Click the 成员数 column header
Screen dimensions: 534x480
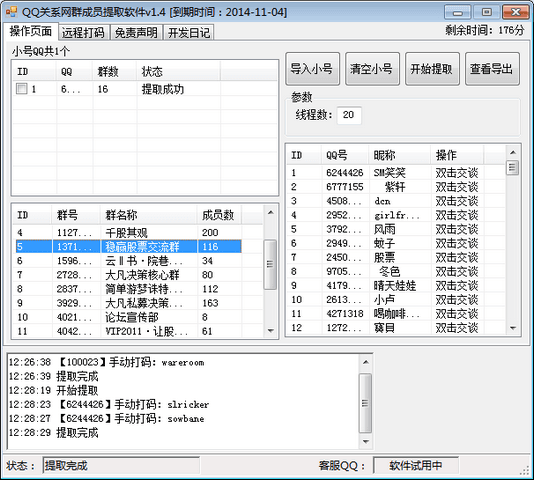(x=219, y=215)
